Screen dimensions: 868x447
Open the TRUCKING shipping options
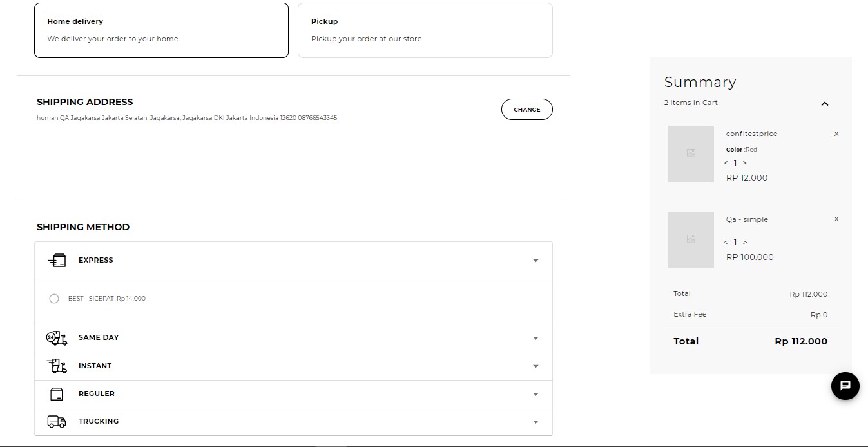535,421
